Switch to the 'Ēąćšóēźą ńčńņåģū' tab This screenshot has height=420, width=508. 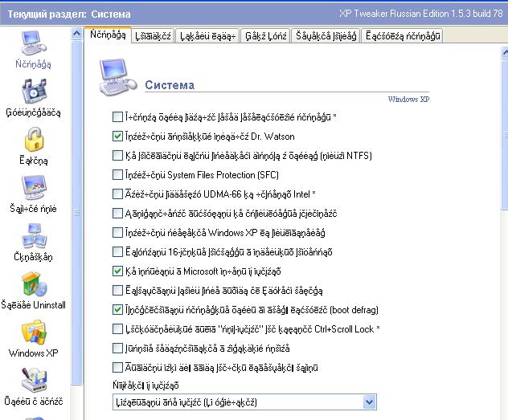click(x=403, y=36)
